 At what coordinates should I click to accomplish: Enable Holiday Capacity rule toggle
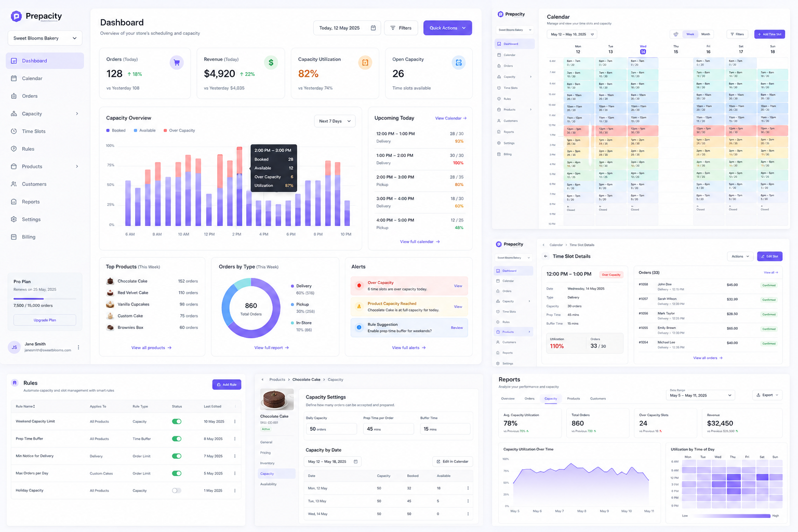tap(177, 490)
